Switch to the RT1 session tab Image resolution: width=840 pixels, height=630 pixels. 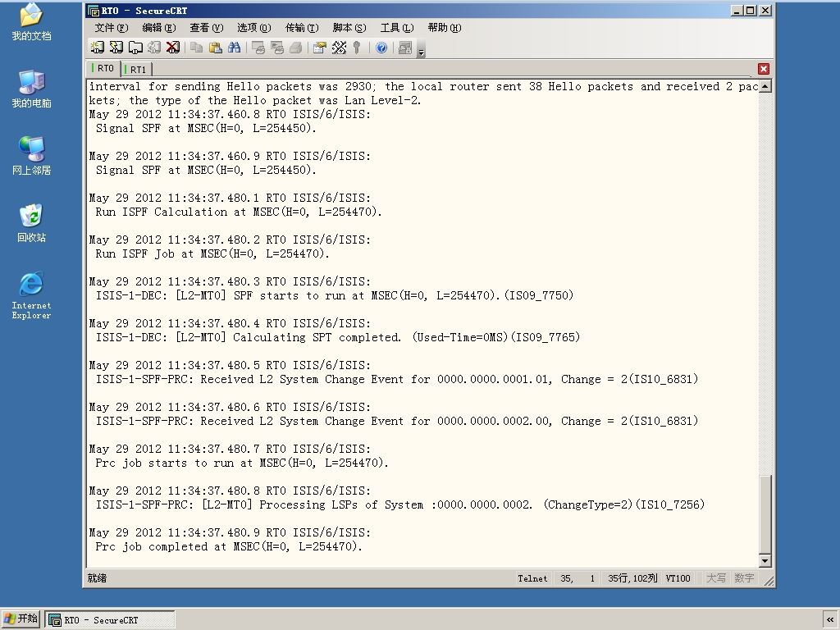click(x=137, y=69)
